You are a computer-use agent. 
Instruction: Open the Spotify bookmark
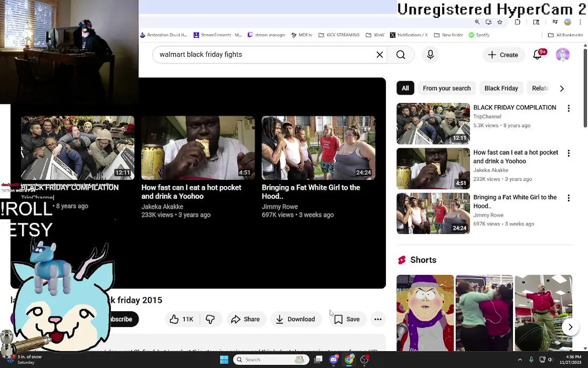pyautogui.click(x=479, y=35)
